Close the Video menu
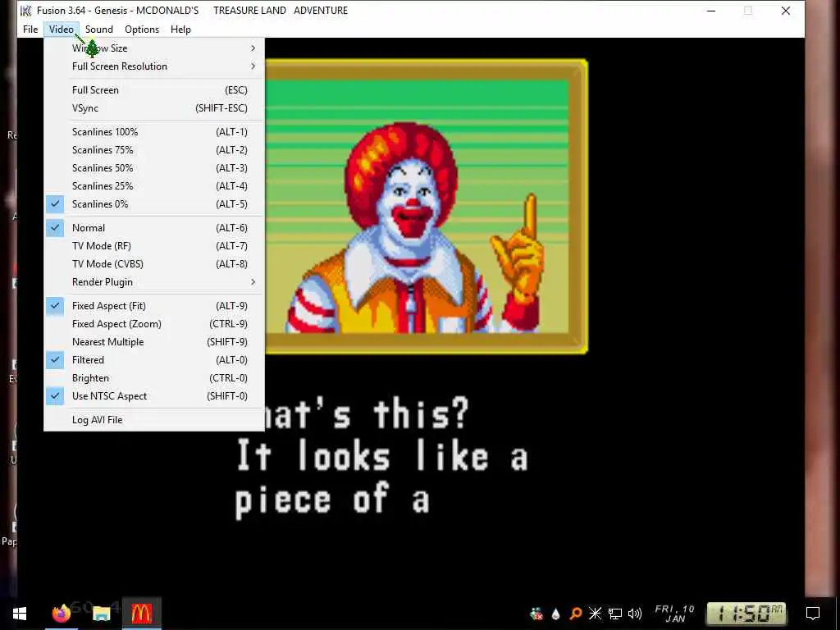Viewport: 840px width, 630px height. 61,30
